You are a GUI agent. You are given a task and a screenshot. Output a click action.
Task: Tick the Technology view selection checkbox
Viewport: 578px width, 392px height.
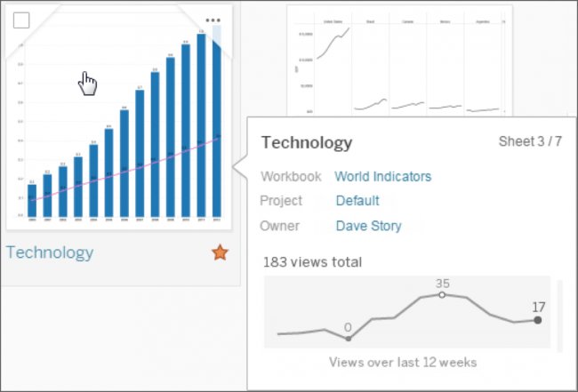[x=22, y=20]
